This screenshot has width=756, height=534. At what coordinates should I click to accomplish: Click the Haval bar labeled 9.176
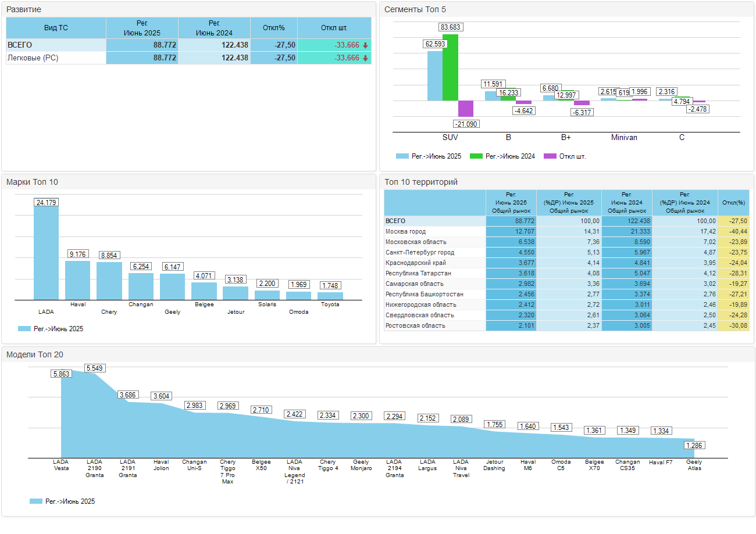pyautogui.click(x=77, y=281)
